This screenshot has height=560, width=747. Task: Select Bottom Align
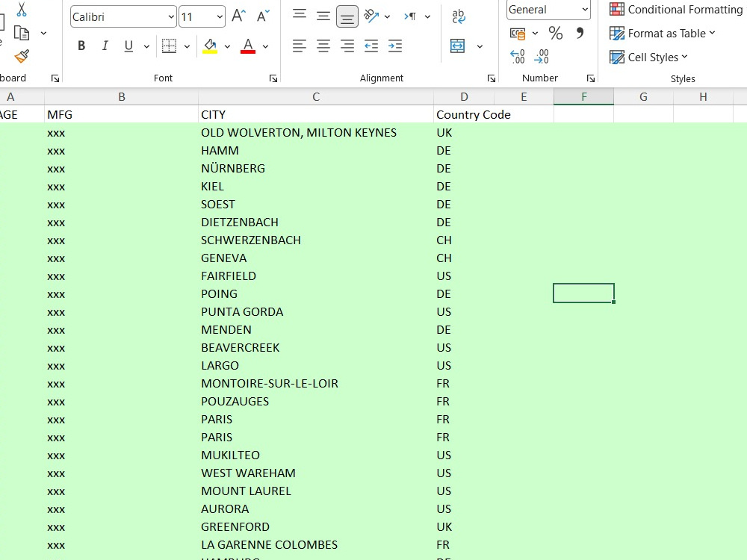[x=347, y=17]
